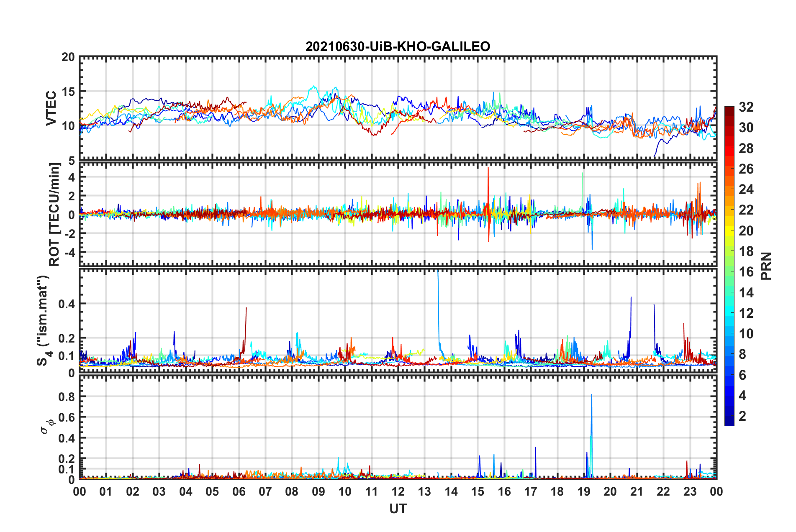Select colorbar tick label 6
The width and height of the screenshot is (796, 532).
point(742,375)
